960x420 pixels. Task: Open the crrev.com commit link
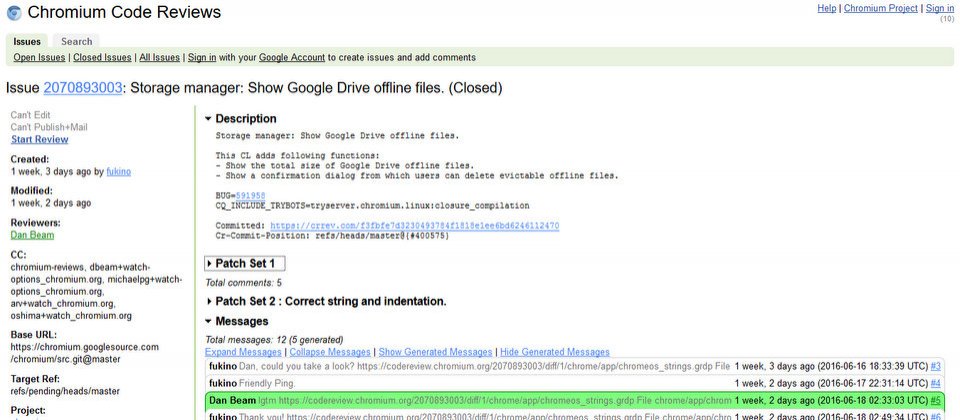pyautogui.click(x=414, y=226)
